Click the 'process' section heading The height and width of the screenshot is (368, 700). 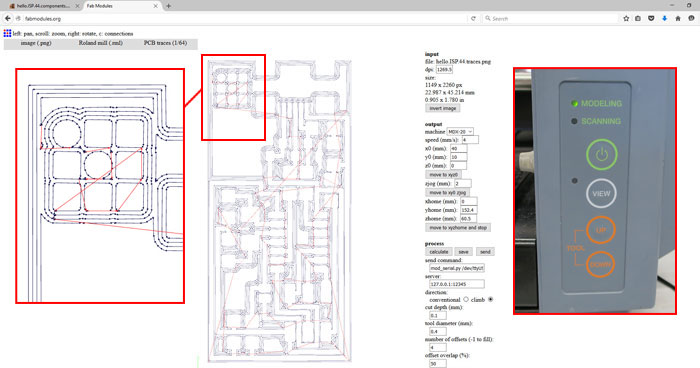click(x=434, y=244)
